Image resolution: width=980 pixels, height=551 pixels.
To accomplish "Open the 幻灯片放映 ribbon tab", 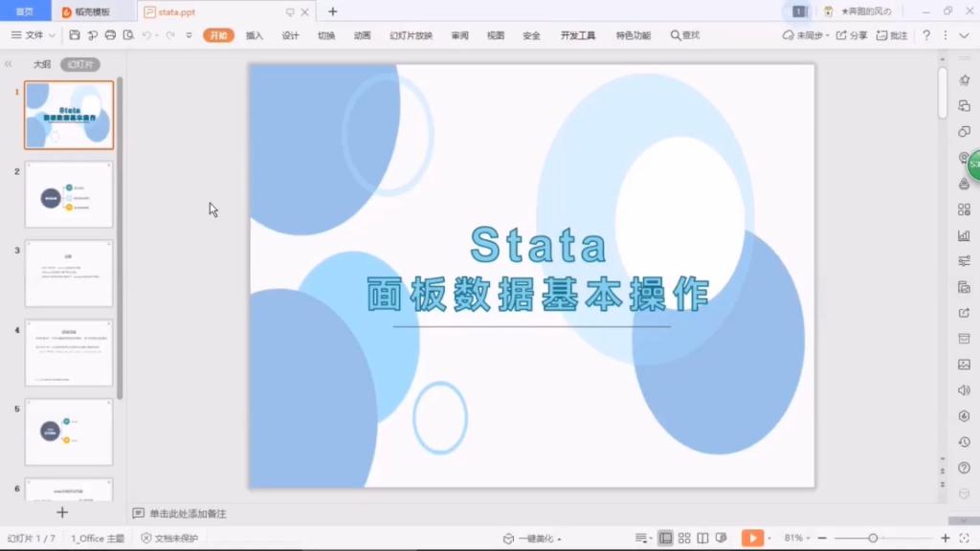I will pyautogui.click(x=411, y=35).
